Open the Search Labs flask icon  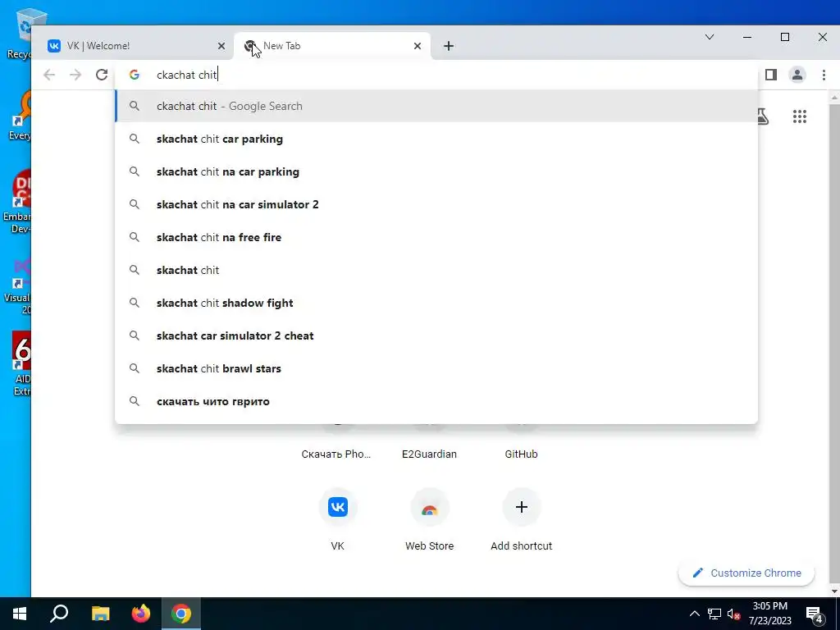click(x=763, y=116)
